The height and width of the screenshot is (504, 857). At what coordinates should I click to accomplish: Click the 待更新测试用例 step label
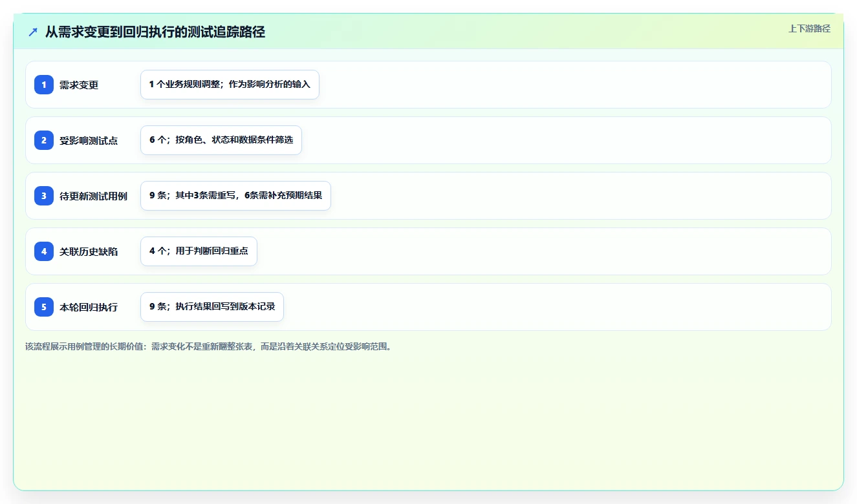(x=93, y=196)
